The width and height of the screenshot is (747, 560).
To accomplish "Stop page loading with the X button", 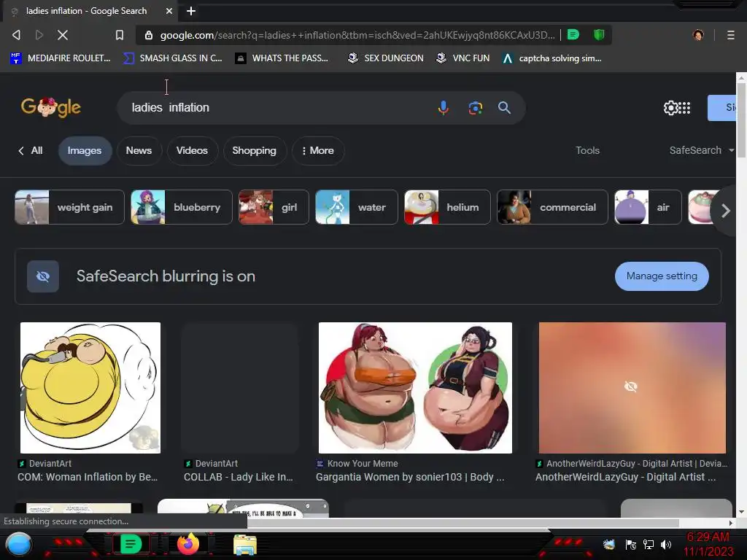I will coord(63,35).
